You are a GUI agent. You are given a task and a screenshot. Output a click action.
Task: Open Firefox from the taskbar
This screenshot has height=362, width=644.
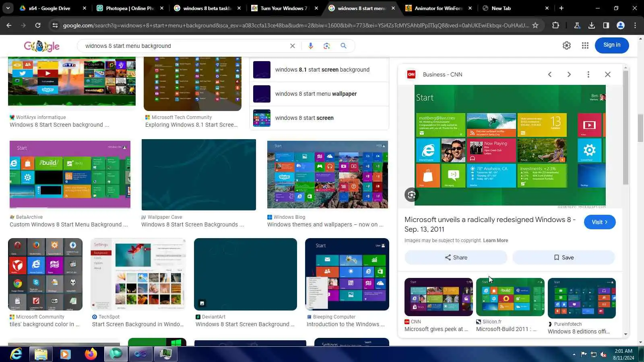coord(91,354)
